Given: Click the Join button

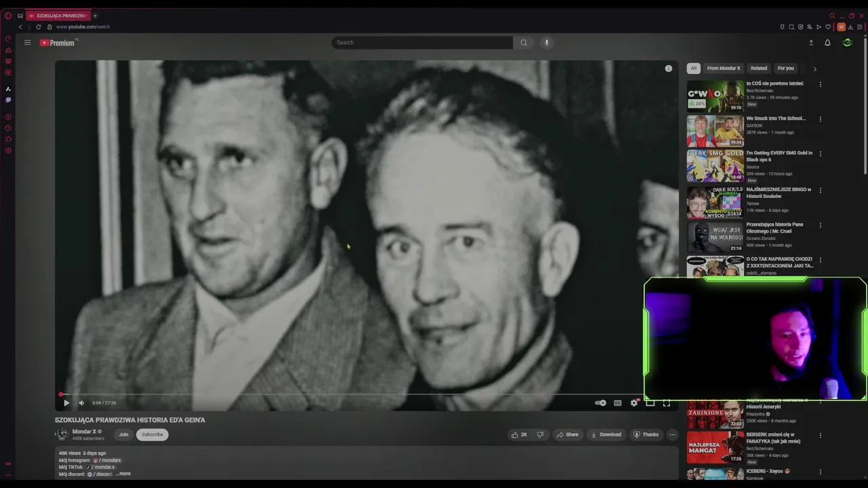Looking at the screenshot, I should click(x=123, y=434).
